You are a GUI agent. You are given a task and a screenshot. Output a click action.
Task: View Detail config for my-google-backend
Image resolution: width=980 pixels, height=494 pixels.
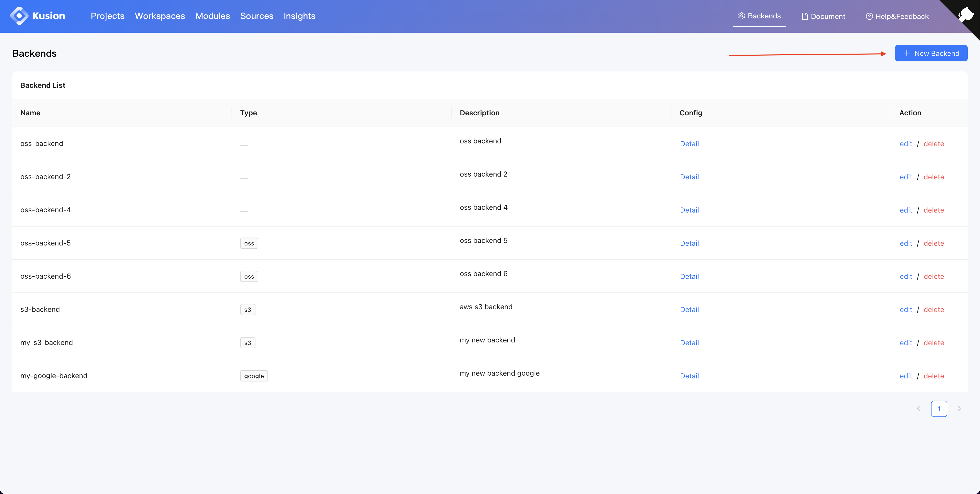(x=689, y=376)
